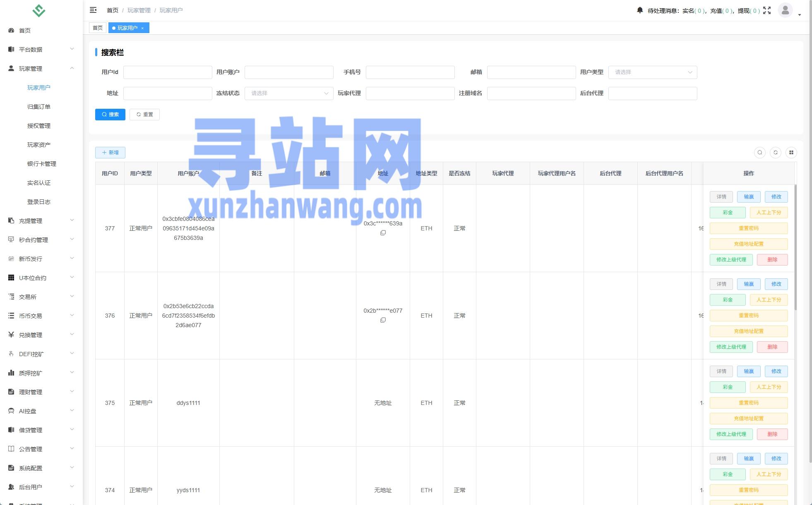Expand the 系统配置 menu

point(41,468)
